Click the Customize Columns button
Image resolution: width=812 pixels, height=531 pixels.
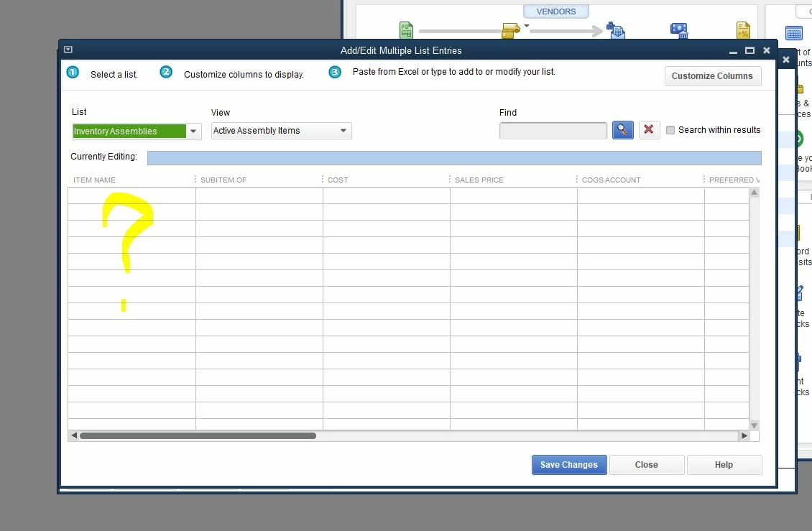pyautogui.click(x=713, y=76)
